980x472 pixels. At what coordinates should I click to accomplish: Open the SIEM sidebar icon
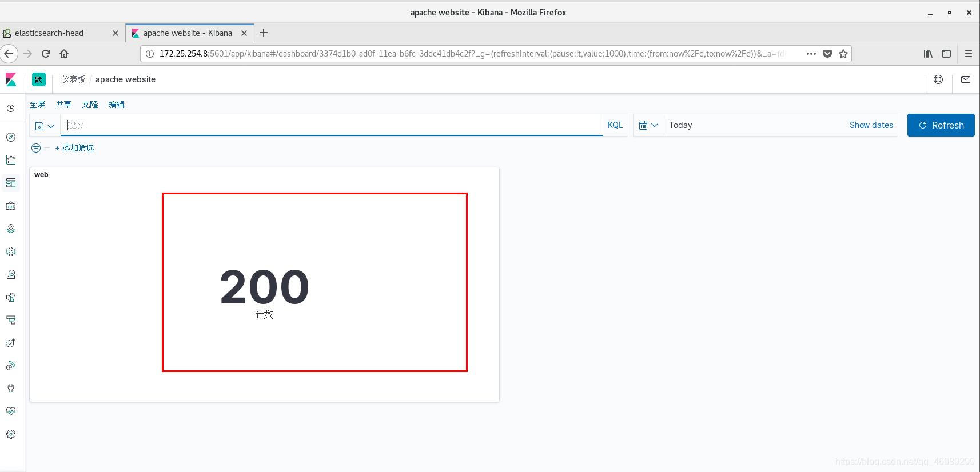coord(11,366)
